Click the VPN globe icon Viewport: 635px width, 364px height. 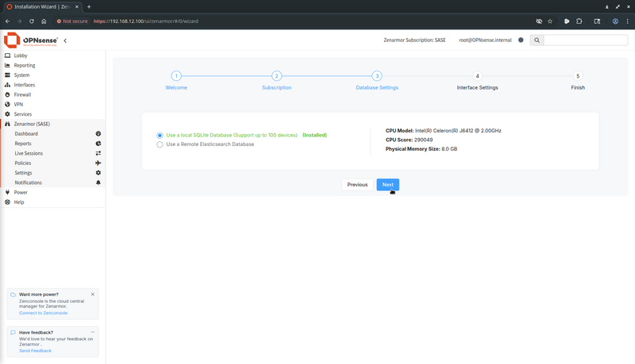tap(7, 105)
